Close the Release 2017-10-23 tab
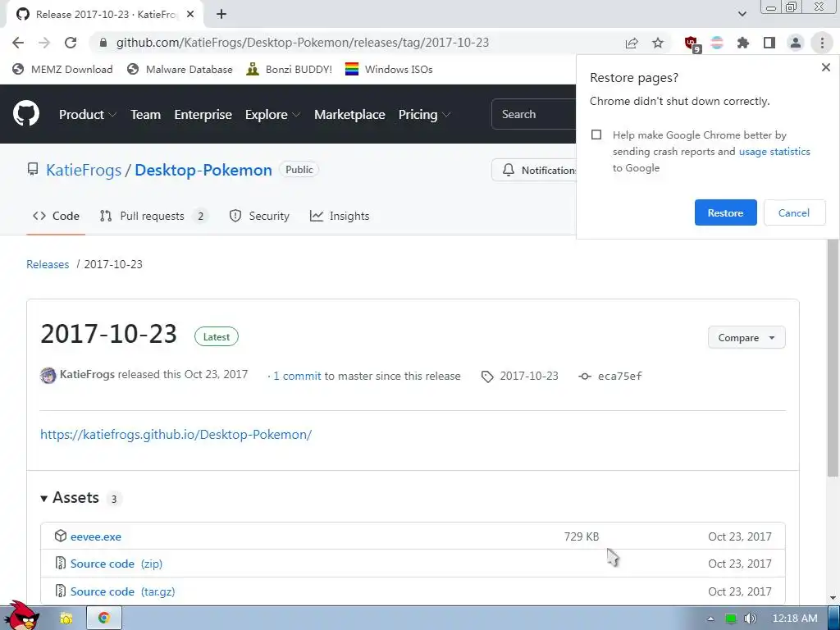The height and width of the screenshot is (630, 840). click(x=190, y=15)
